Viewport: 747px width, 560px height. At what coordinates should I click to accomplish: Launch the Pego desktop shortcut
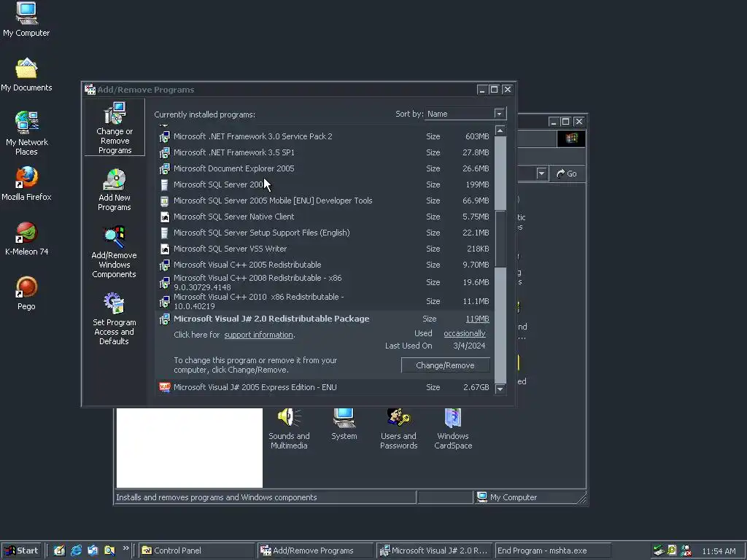[x=26, y=293]
